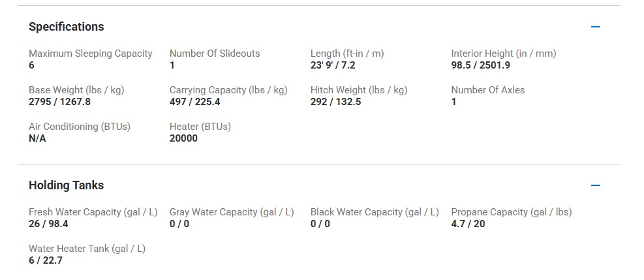The width and height of the screenshot is (644, 280).
Task: Click the Heater value 20000
Action: pos(183,138)
